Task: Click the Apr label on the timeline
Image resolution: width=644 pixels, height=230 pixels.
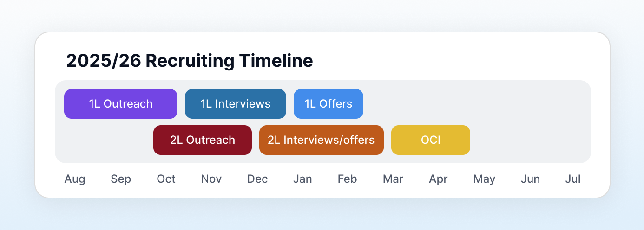Action: coord(438,179)
